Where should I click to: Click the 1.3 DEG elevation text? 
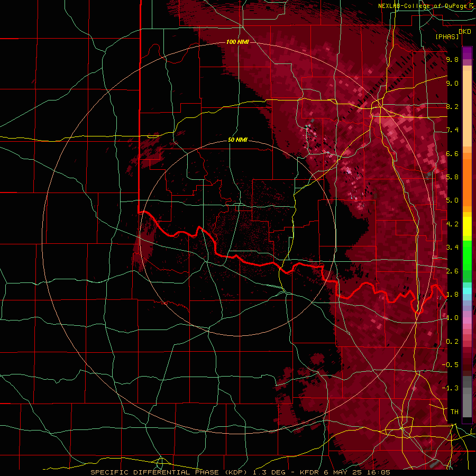(x=270, y=472)
